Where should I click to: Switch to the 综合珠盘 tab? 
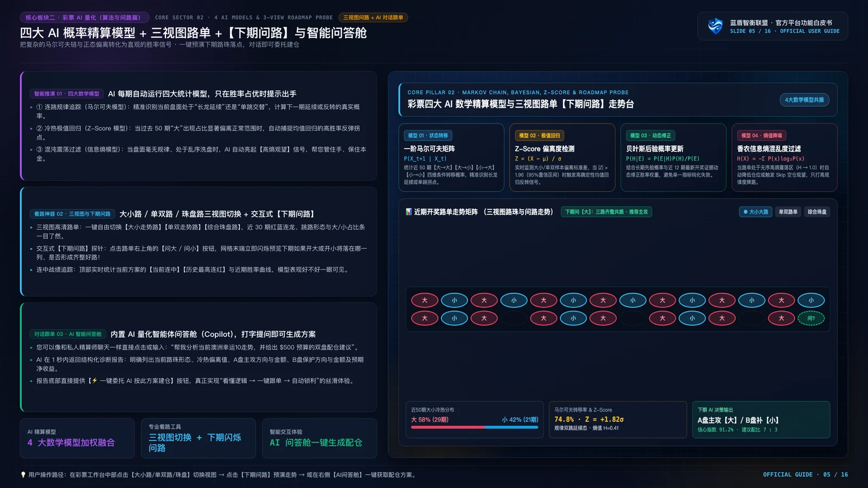point(817,212)
